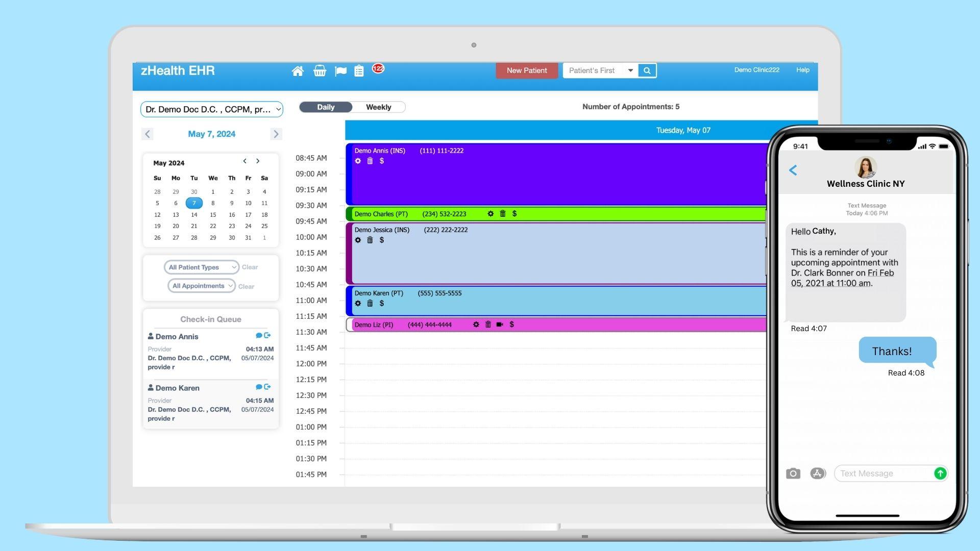Open the All Patient Types dropdown

201,267
